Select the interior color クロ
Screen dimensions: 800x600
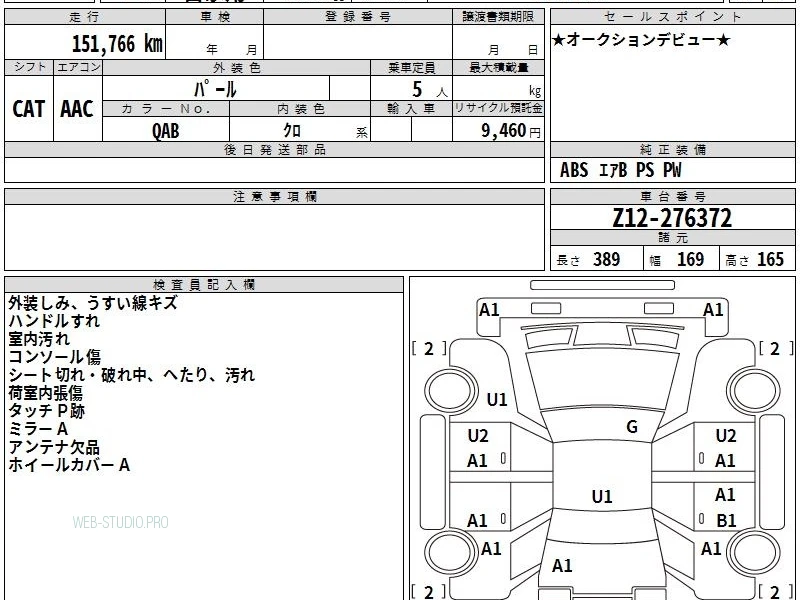[x=292, y=131]
